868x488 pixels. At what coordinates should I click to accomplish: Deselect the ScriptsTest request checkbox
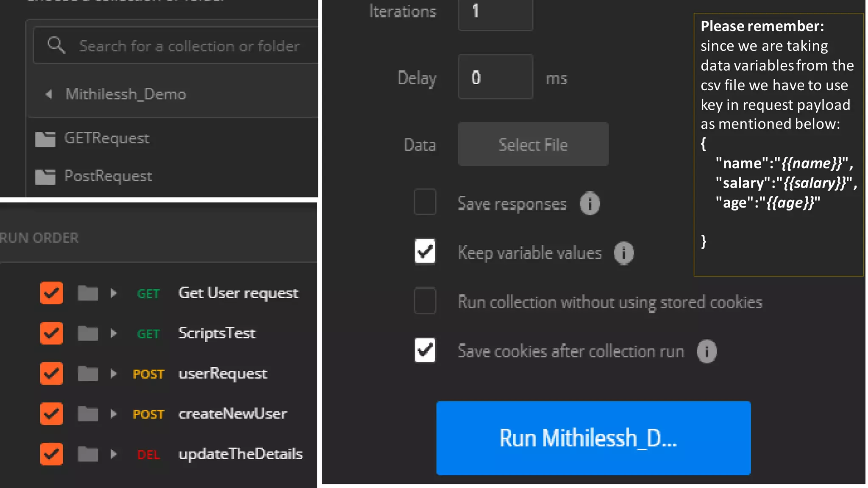(51, 333)
